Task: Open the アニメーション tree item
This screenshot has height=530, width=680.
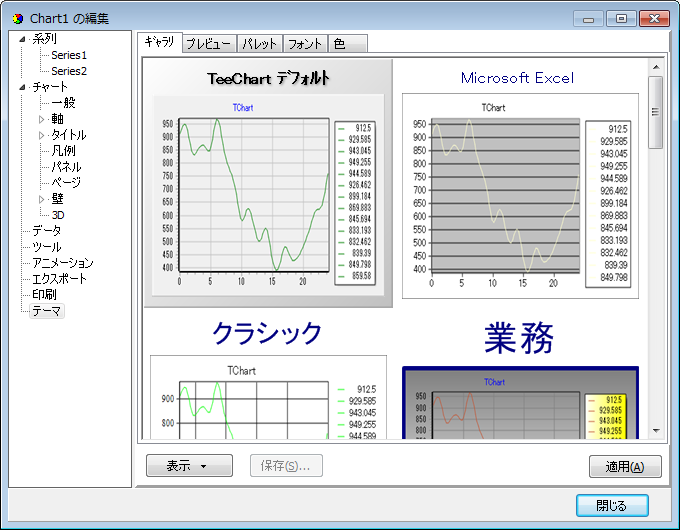Action: [x=63, y=263]
